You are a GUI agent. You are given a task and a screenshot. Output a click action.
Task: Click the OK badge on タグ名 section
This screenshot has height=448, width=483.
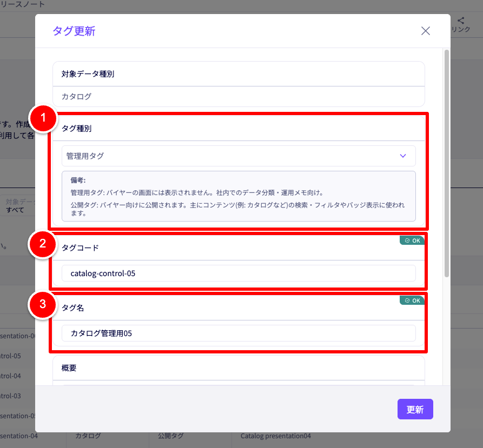(412, 300)
